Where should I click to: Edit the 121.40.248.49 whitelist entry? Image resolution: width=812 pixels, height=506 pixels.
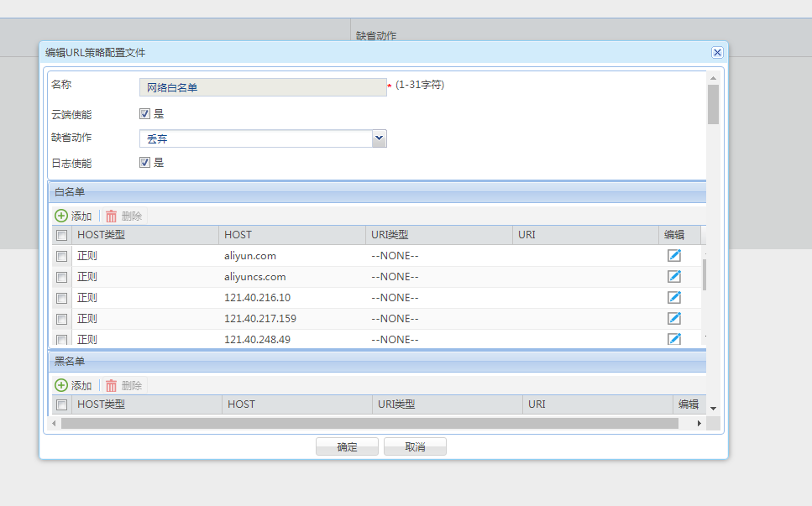(x=673, y=339)
